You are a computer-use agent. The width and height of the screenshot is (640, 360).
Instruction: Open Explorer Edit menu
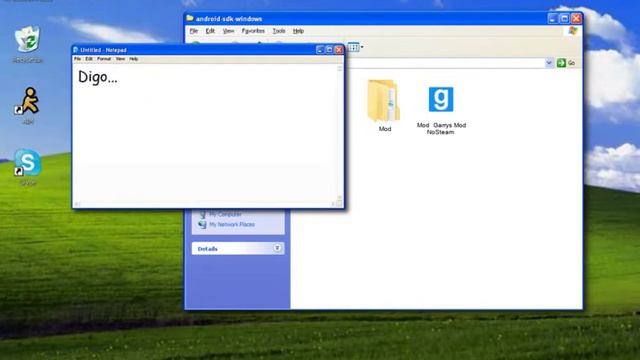[210, 31]
